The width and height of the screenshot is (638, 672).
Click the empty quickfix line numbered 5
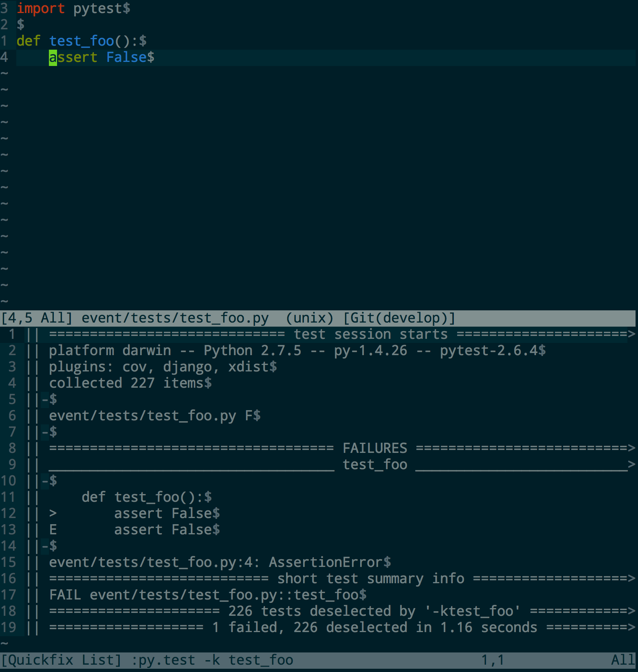(x=318, y=400)
